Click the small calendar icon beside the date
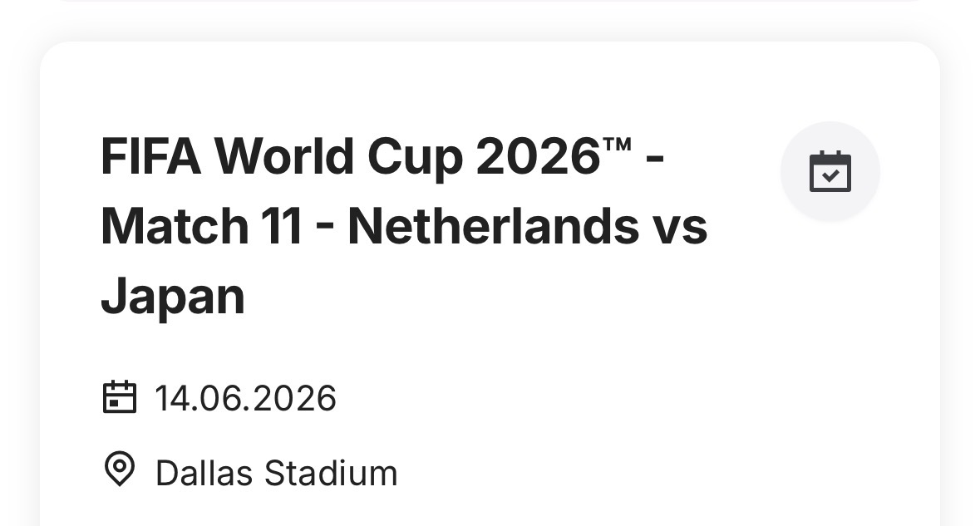The width and height of the screenshot is (980, 526). pyautogui.click(x=119, y=397)
